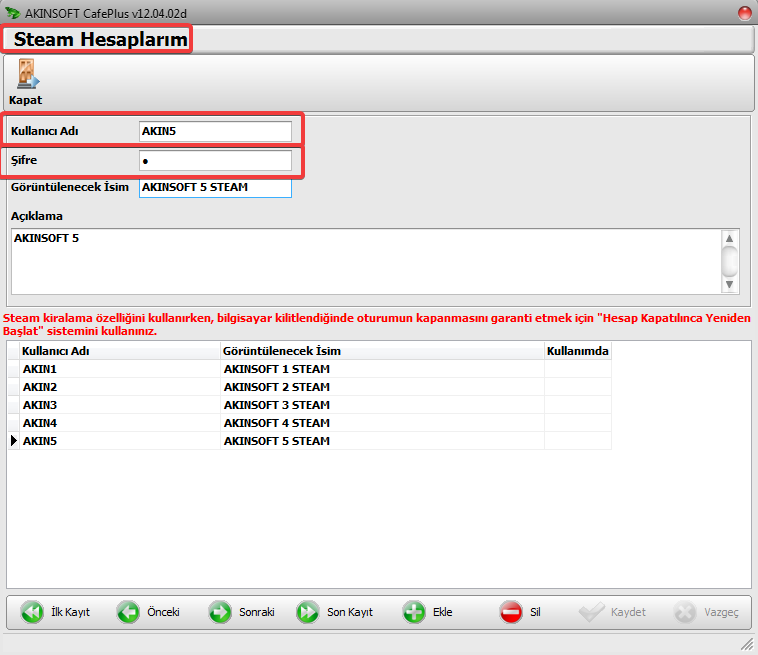Choose the AKINSOFT 4 STEAM entry
The height and width of the screenshot is (655, 758).
tap(277, 423)
